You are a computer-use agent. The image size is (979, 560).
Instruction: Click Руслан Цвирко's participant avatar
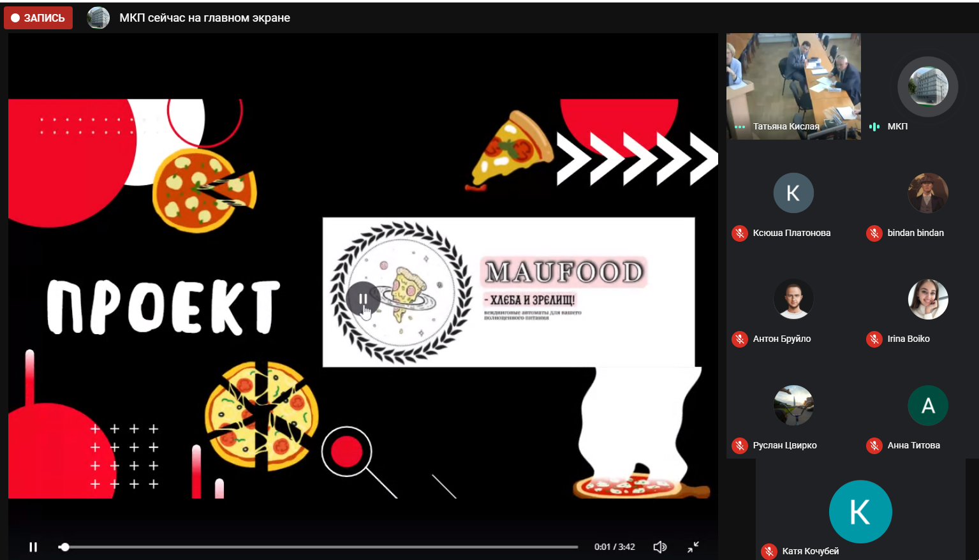click(793, 406)
